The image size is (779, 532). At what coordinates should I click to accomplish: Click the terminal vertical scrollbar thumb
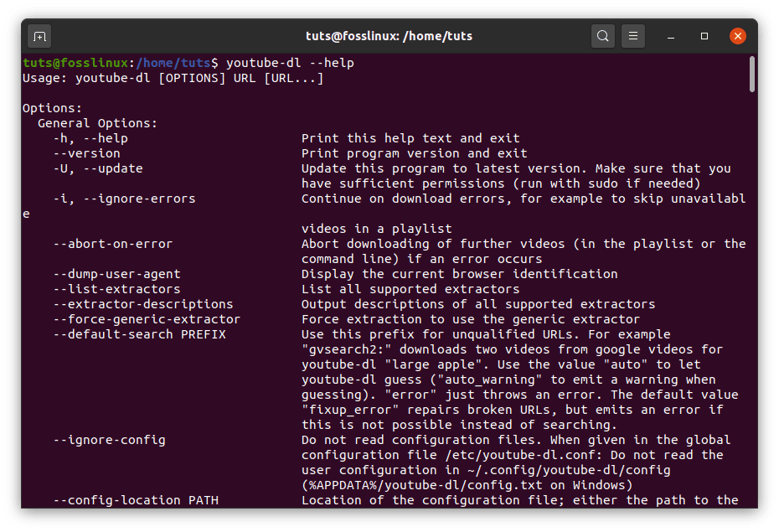pos(752,74)
